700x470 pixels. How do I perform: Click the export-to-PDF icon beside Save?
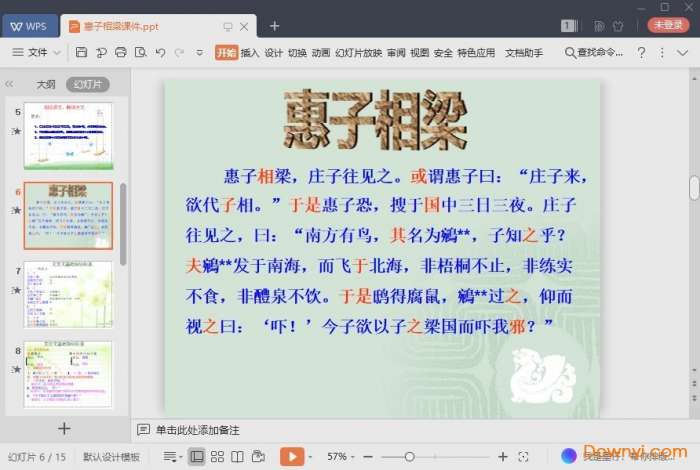click(x=101, y=53)
